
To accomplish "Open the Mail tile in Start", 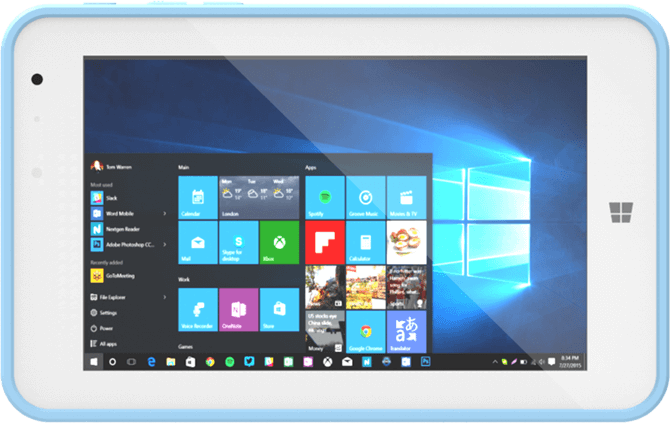I will (x=198, y=242).
